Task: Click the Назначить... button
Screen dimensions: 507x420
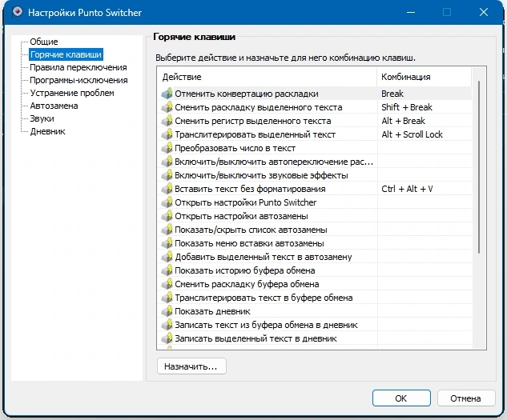Action: [x=191, y=366]
